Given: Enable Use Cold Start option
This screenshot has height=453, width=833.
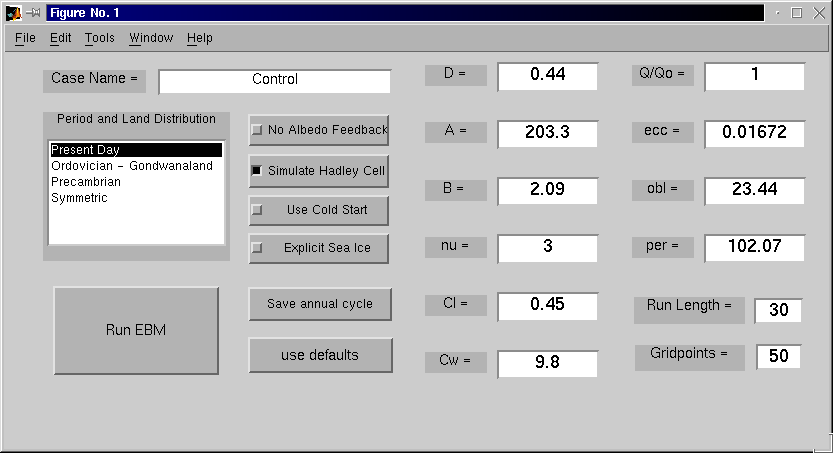Looking at the screenshot, I should (319, 210).
